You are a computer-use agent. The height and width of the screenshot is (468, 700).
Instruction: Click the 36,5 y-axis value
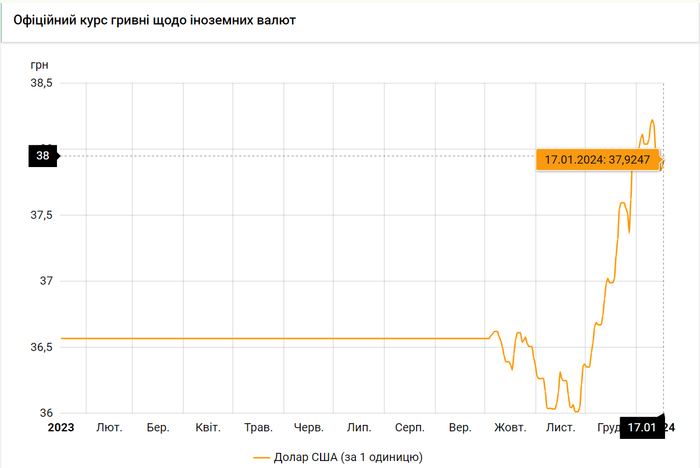42,347
